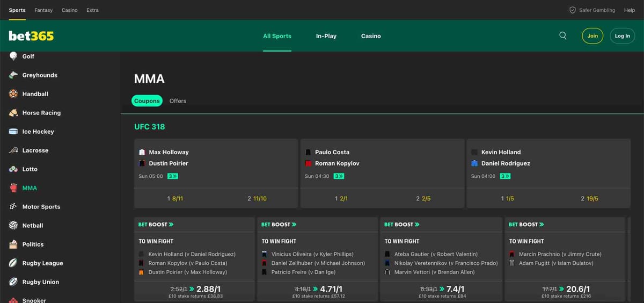This screenshot has height=303, width=644.
Task: Select the Rugby Union ball icon
Action: click(x=13, y=282)
